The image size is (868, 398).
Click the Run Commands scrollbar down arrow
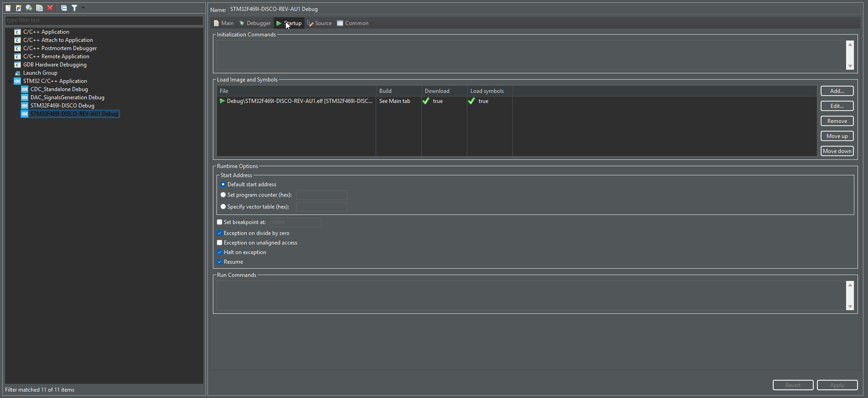coord(850,306)
